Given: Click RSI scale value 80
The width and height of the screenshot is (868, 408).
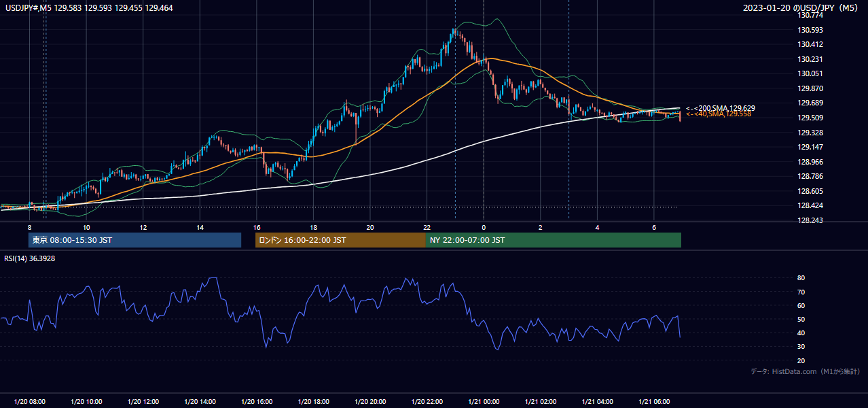Looking at the screenshot, I should coord(801,278).
